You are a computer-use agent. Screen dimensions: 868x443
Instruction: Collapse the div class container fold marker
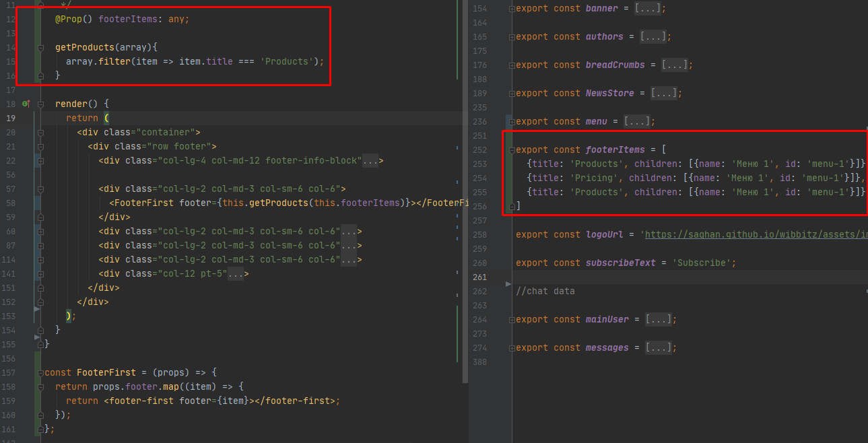pyautogui.click(x=40, y=132)
